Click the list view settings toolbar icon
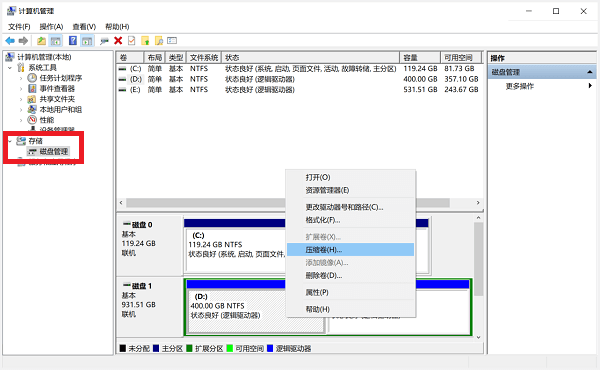This screenshot has width=600, height=370. tap(172, 41)
